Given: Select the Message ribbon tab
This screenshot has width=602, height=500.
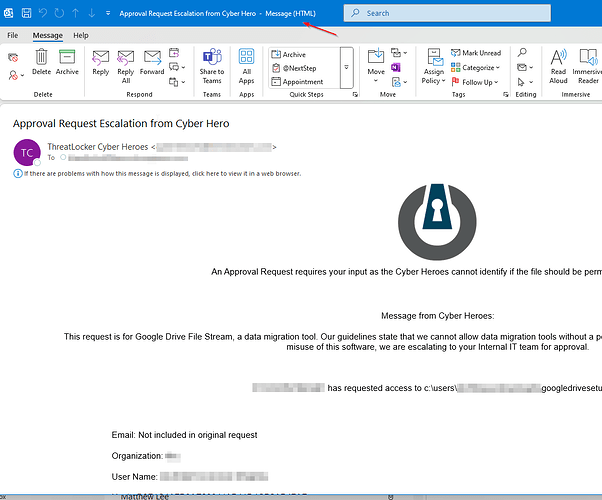Looking at the screenshot, I should 48,35.
